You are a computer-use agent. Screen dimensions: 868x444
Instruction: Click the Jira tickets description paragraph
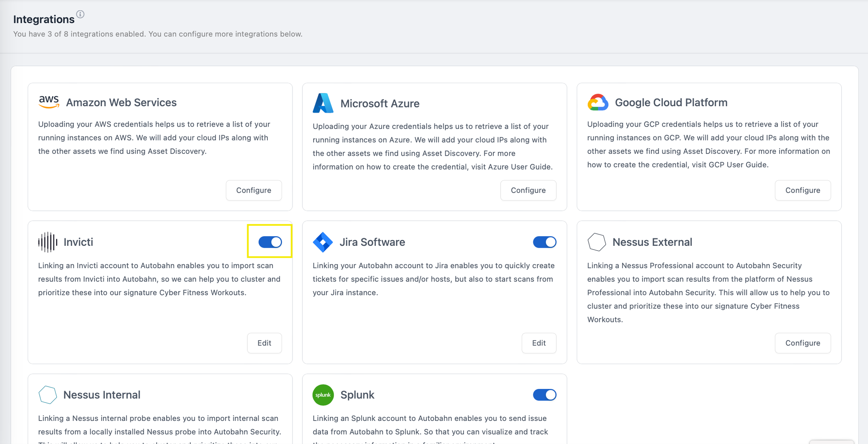[x=434, y=279]
